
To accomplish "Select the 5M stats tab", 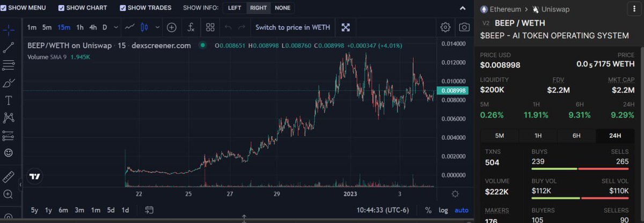I will coord(499,136).
